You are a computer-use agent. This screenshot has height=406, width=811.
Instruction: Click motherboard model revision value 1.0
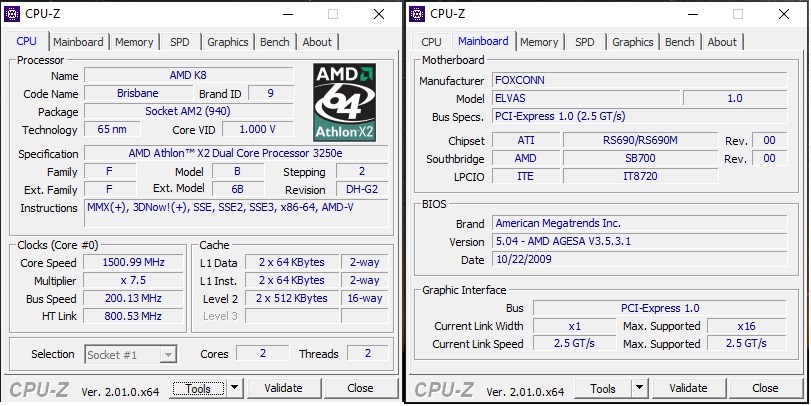click(x=735, y=98)
